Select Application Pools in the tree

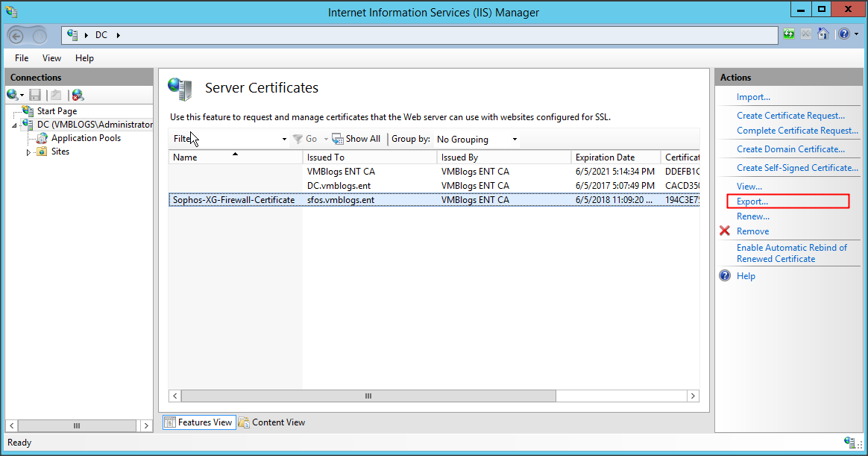tap(86, 138)
